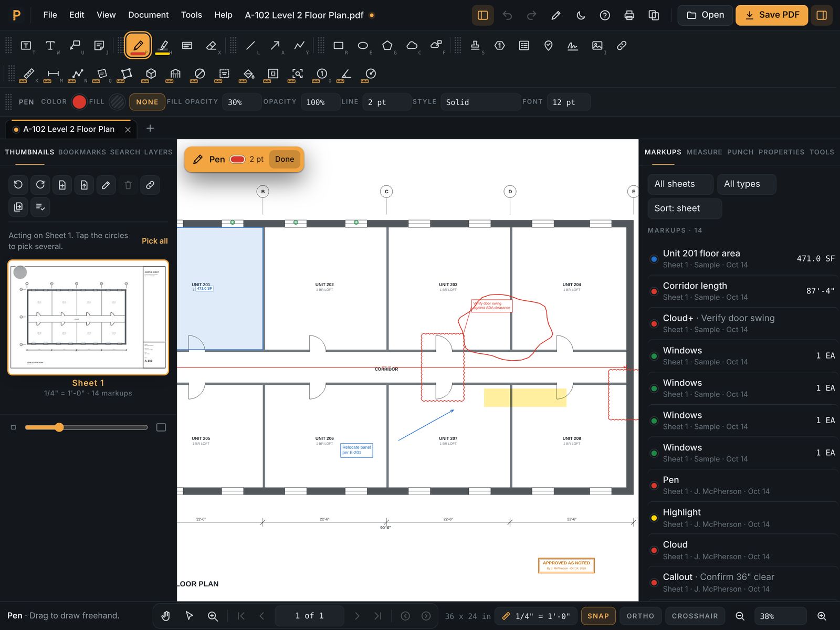The image size is (840, 630).
Task: Disable SNAP mode
Action: coord(598,616)
